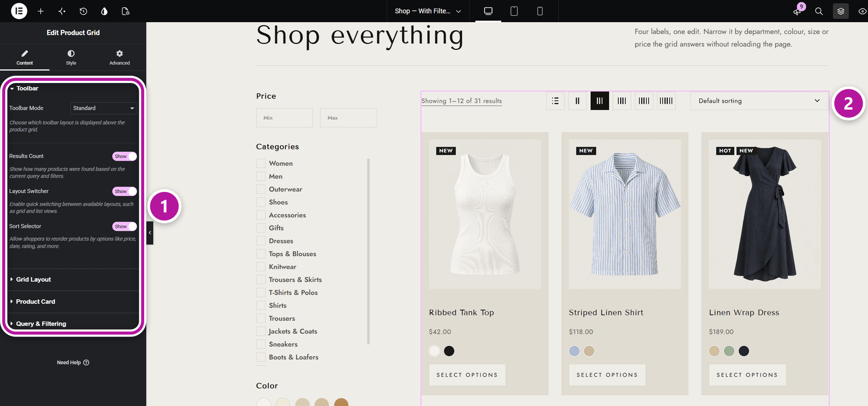The height and width of the screenshot is (406, 868).
Task: Click Select Options for Striped Linen Shirt
Action: pyautogui.click(x=607, y=375)
